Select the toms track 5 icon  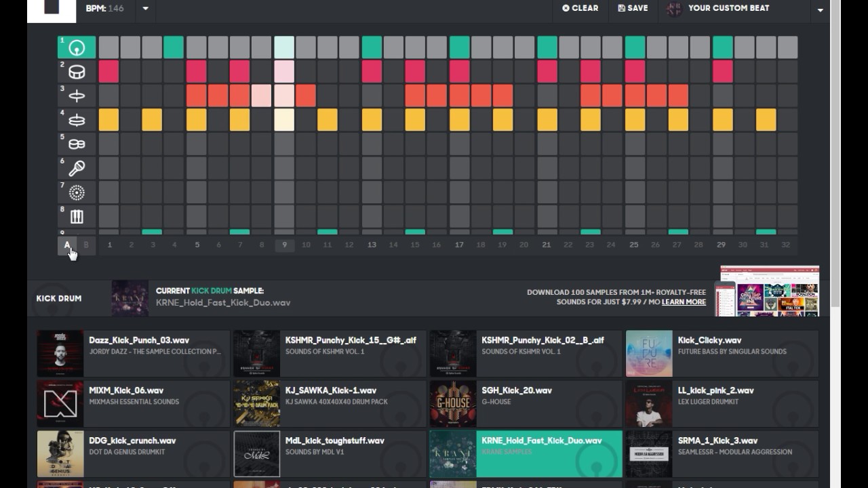tap(77, 144)
